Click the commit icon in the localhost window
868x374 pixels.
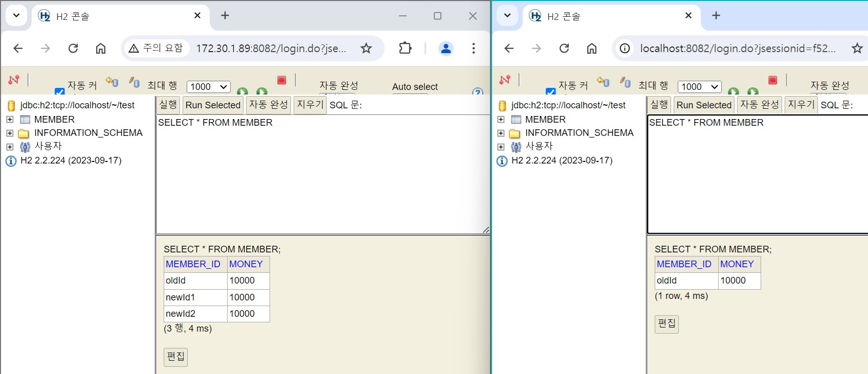[626, 82]
